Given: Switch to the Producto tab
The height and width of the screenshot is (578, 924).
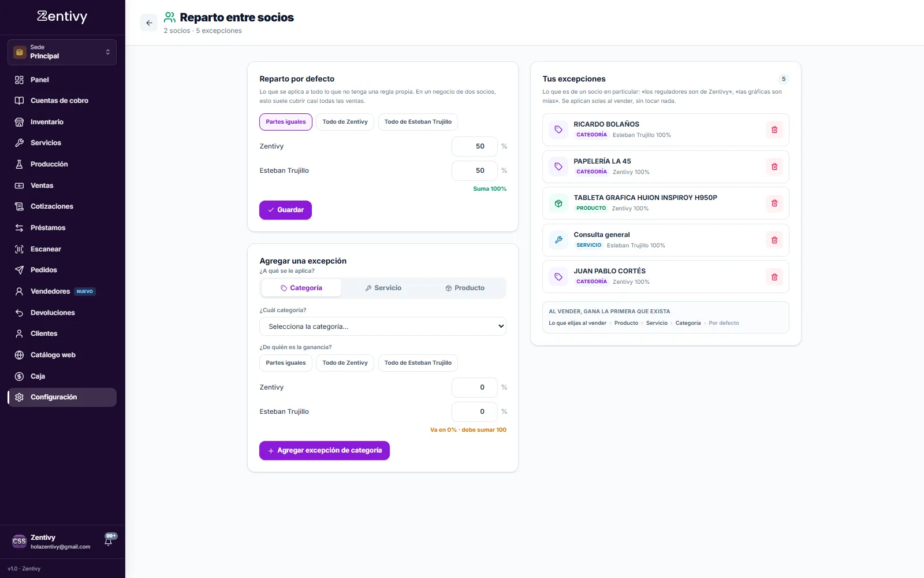Looking at the screenshot, I should coord(465,288).
